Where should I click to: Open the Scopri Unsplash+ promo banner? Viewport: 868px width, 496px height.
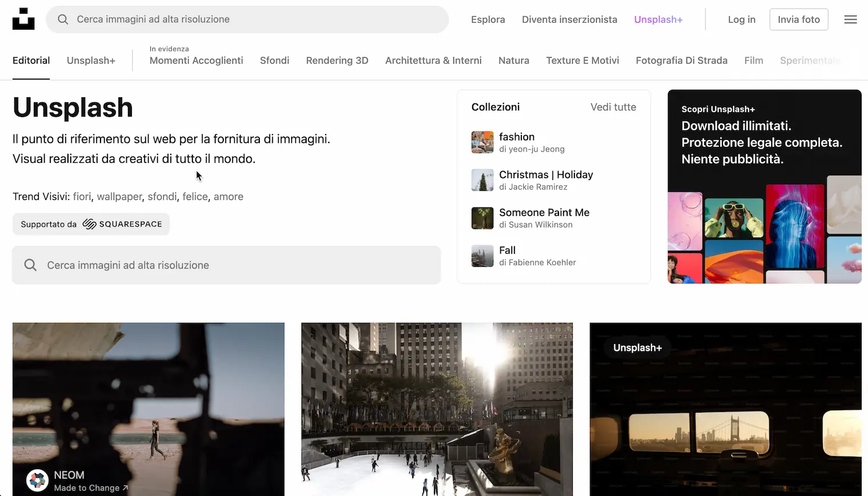[765, 186]
